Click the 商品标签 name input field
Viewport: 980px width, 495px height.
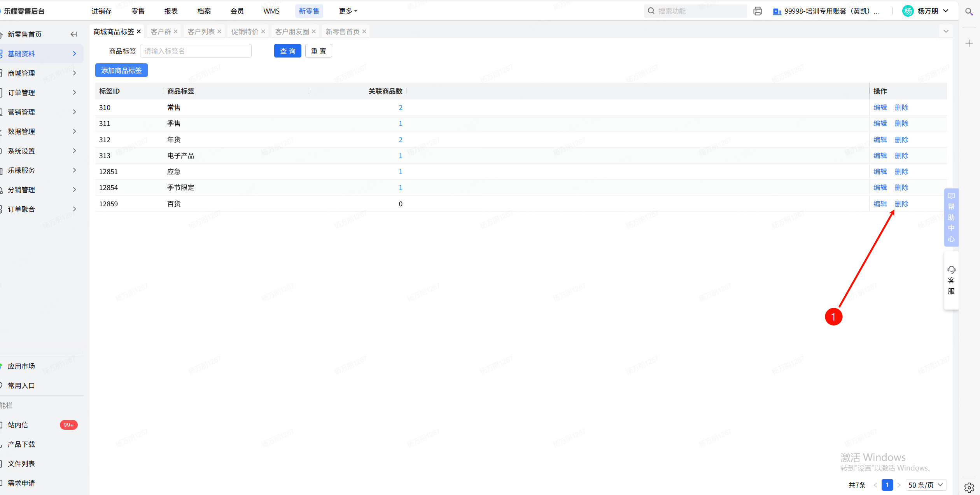[x=196, y=51]
